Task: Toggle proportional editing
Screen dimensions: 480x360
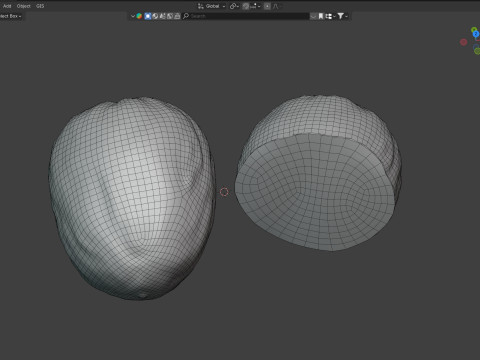Action: (267, 6)
